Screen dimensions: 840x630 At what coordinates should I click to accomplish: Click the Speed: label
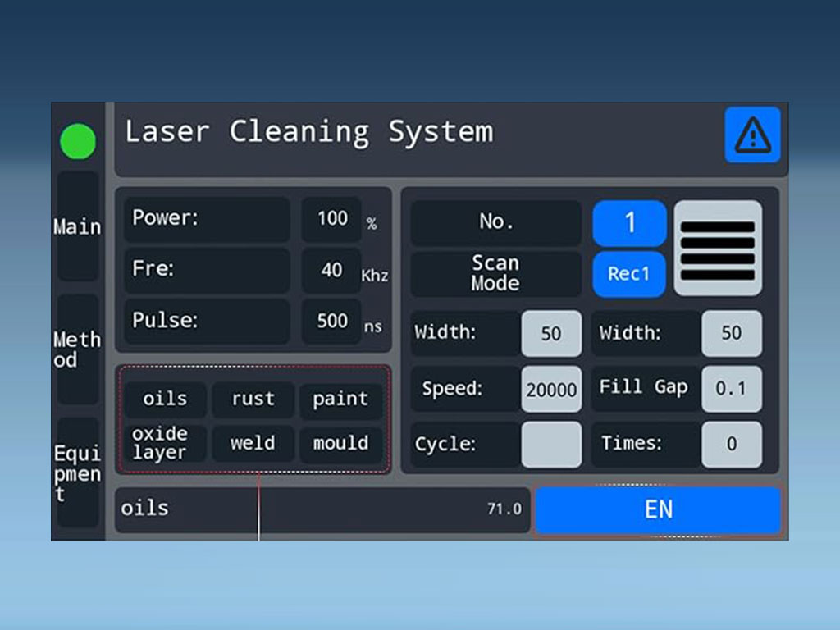click(452, 388)
